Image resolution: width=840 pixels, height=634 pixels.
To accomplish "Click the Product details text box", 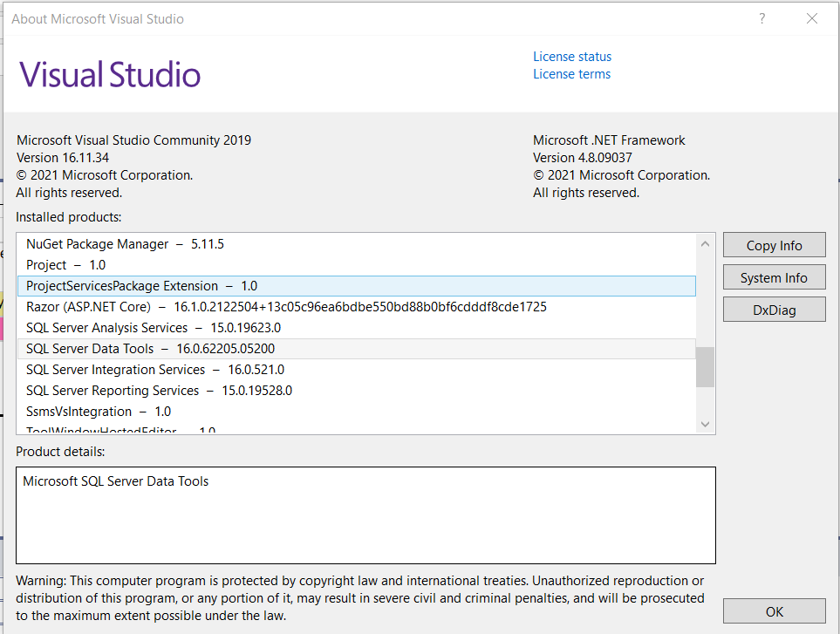I will pos(365,515).
